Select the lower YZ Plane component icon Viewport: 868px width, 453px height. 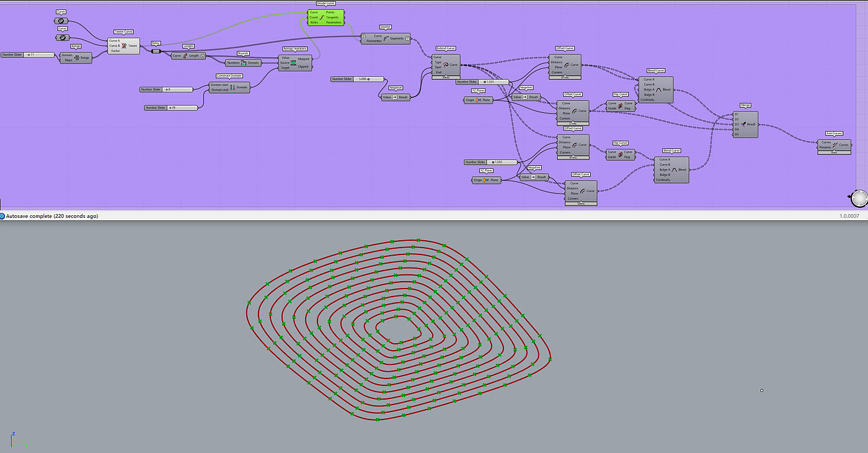[487, 180]
